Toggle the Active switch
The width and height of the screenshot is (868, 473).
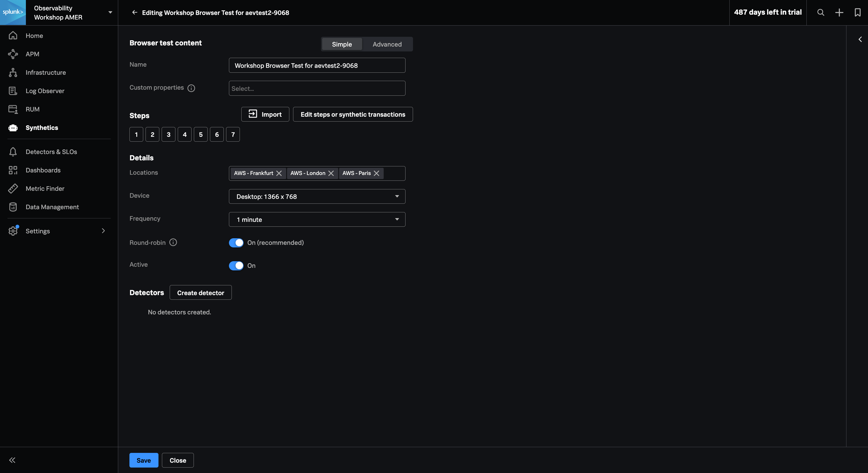pyautogui.click(x=236, y=266)
